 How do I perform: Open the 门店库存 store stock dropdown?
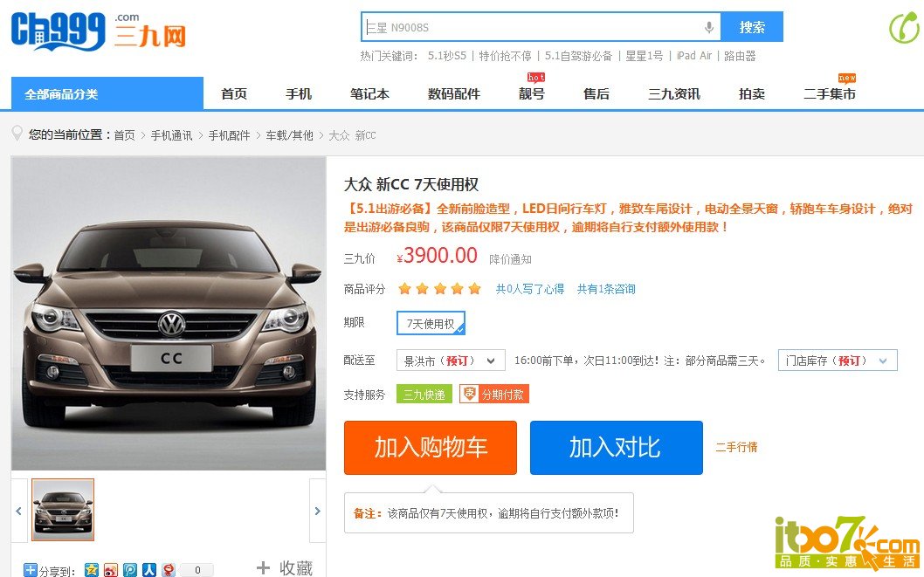tap(838, 361)
